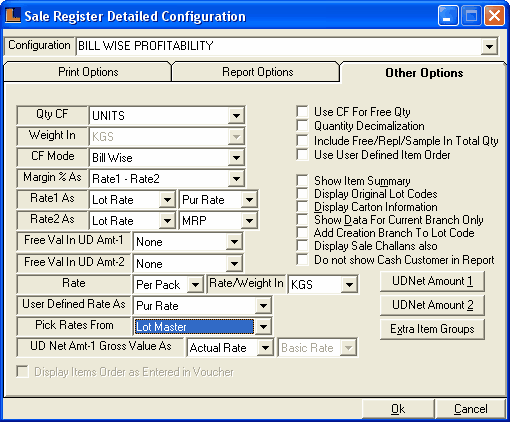Enable Display Sale Challans also
The height and width of the screenshot is (422, 510).
click(x=302, y=246)
